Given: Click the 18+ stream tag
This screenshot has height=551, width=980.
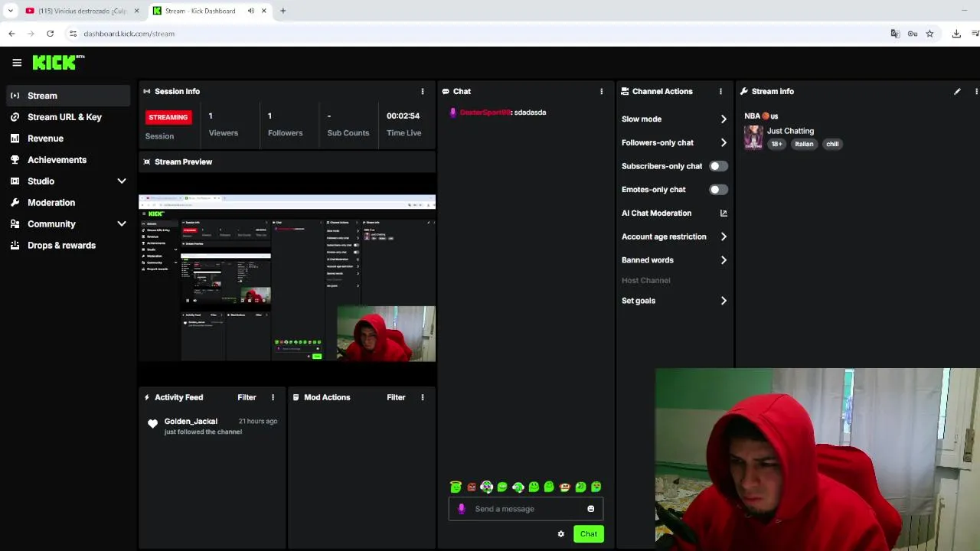Looking at the screenshot, I should click(x=777, y=144).
